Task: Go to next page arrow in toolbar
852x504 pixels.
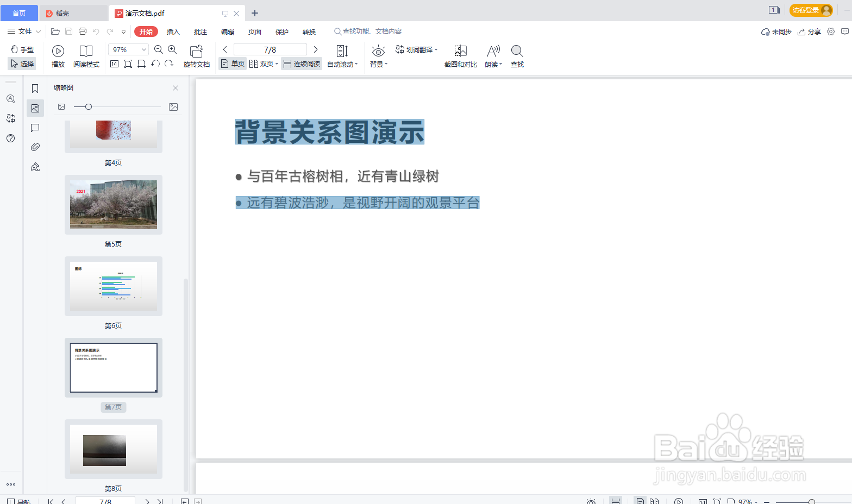Action: (316, 49)
